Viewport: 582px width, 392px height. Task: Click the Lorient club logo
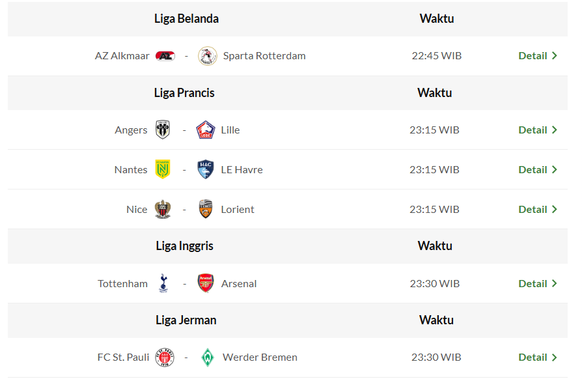click(x=206, y=209)
